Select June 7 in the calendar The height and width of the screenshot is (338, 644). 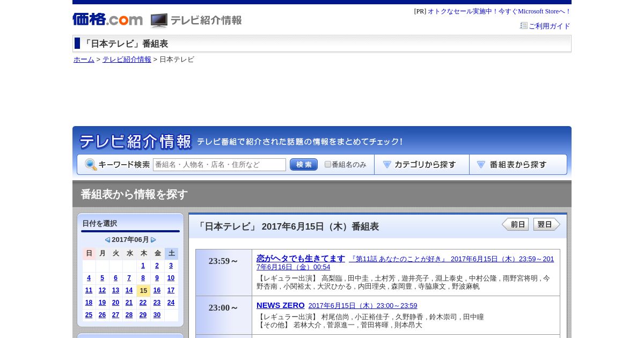(x=129, y=278)
